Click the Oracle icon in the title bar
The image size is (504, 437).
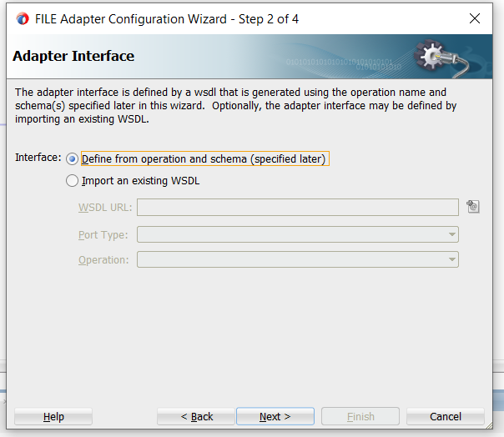coord(23,18)
